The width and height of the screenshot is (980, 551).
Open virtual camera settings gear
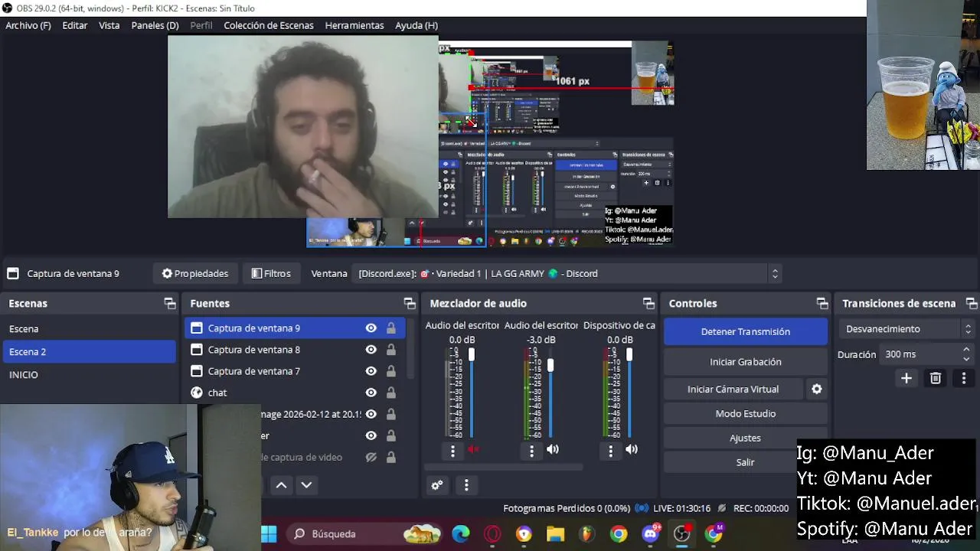[x=817, y=390]
